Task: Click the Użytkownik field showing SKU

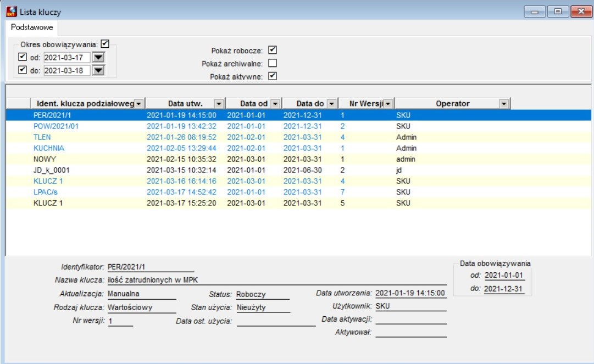Action: pyautogui.click(x=411, y=306)
